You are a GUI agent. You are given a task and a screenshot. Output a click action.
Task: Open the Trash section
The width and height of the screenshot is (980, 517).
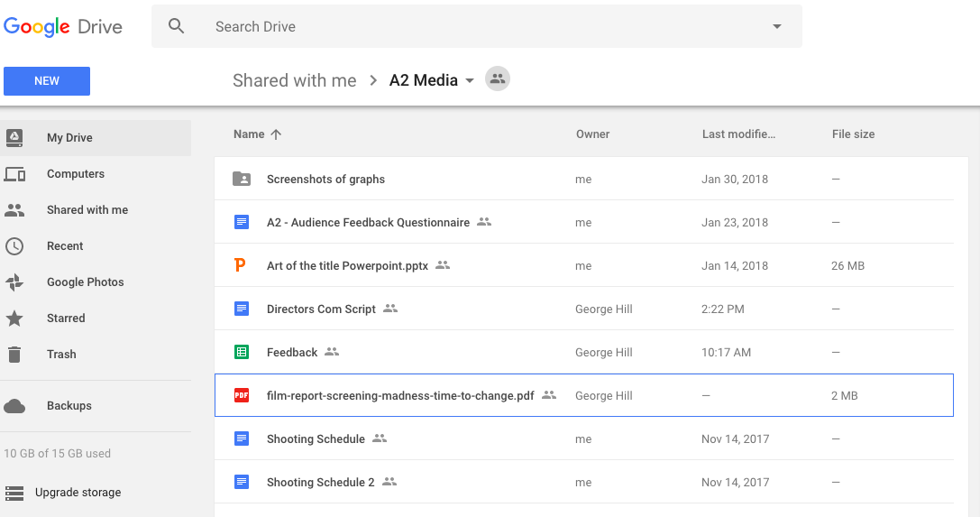tap(61, 355)
